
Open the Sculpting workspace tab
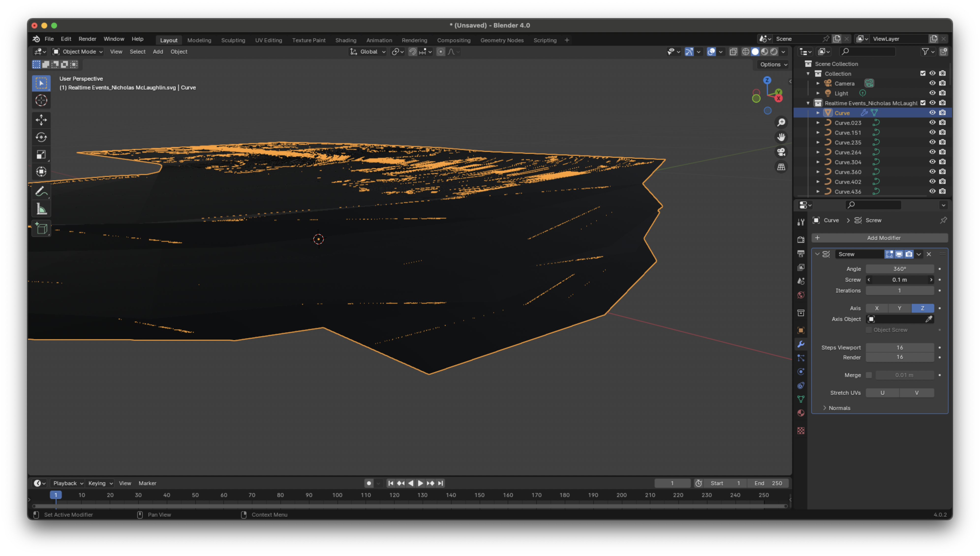(x=233, y=40)
